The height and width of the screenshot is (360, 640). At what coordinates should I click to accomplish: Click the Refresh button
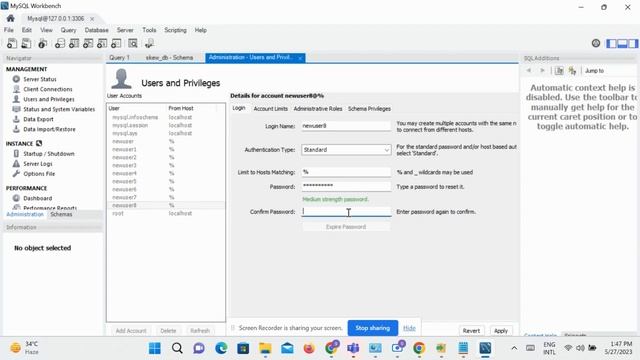(200, 331)
